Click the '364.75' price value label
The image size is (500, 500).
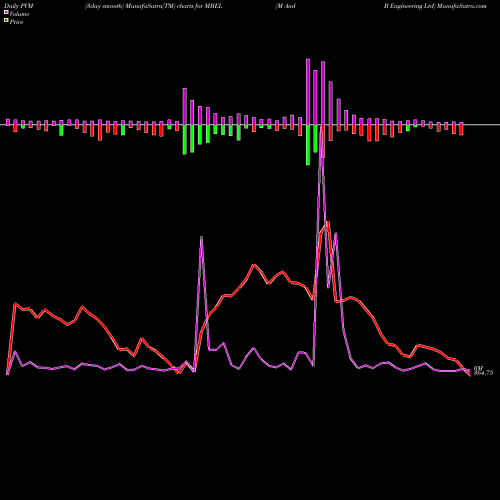[483, 373]
